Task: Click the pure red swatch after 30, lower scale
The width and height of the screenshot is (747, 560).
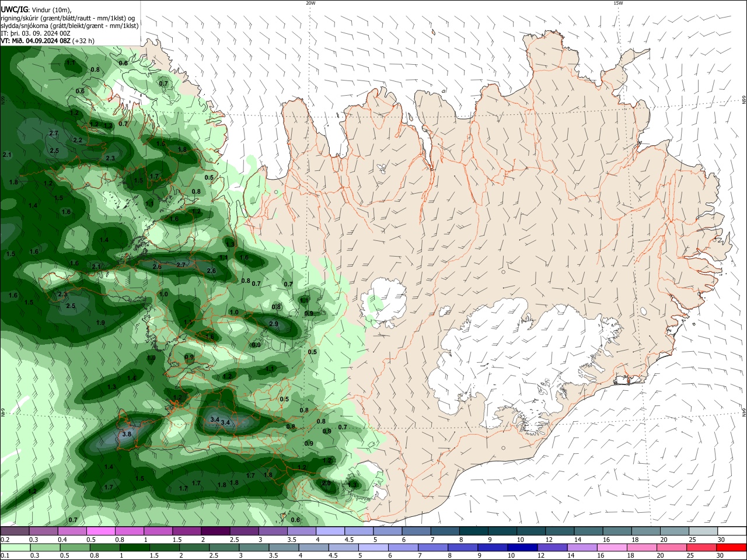Action: coord(731,548)
